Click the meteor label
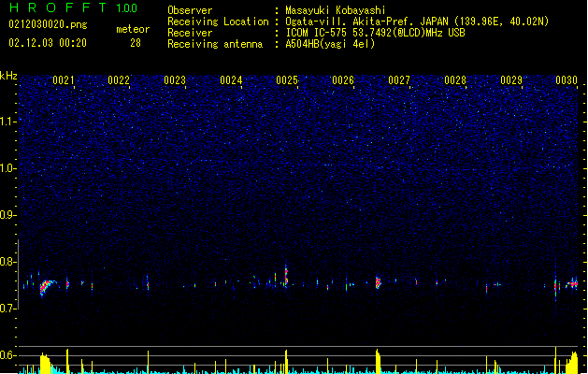Screen dimensions: 588x374 point(133,29)
